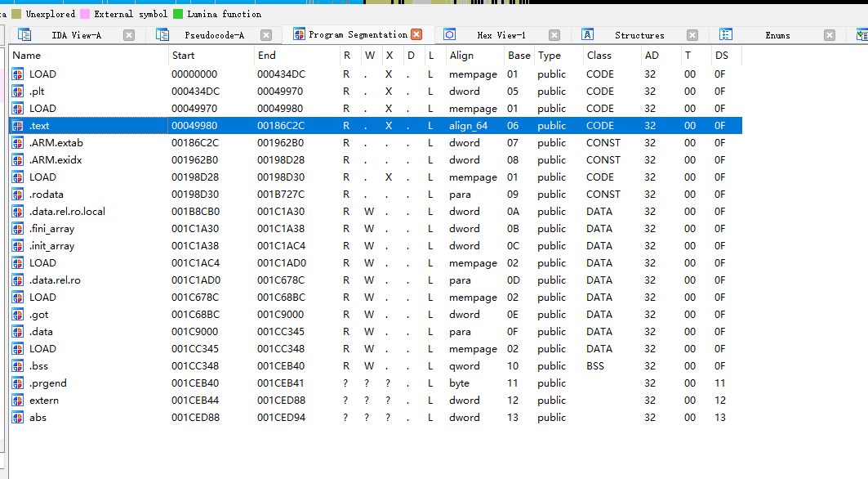Close the Hex View-1 tab
The height and width of the screenshot is (479, 868).
[554, 35]
